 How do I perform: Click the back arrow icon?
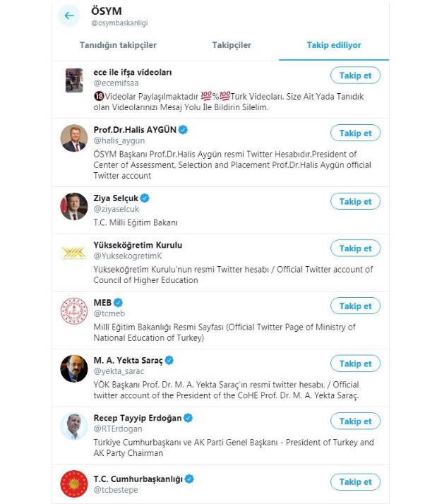68,16
